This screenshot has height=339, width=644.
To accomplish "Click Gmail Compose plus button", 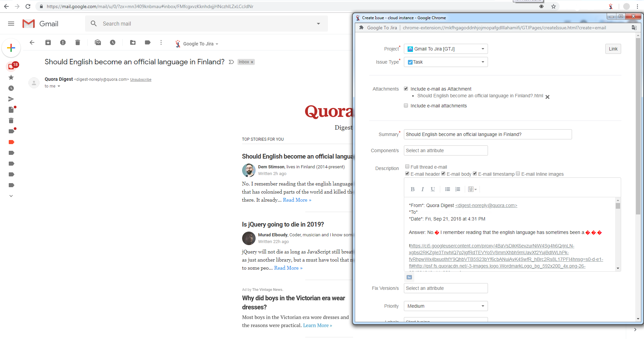I will pyautogui.click(x=11, y=48).
